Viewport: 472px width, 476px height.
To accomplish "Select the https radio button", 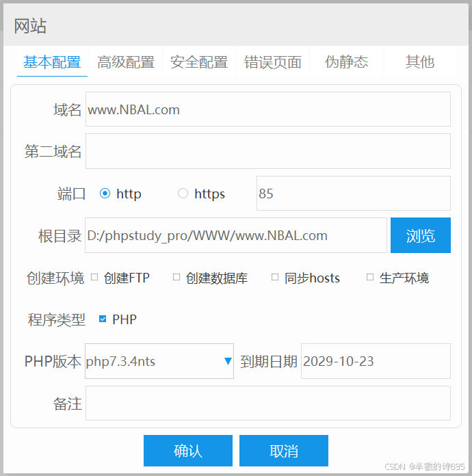I will pos(183,194).
